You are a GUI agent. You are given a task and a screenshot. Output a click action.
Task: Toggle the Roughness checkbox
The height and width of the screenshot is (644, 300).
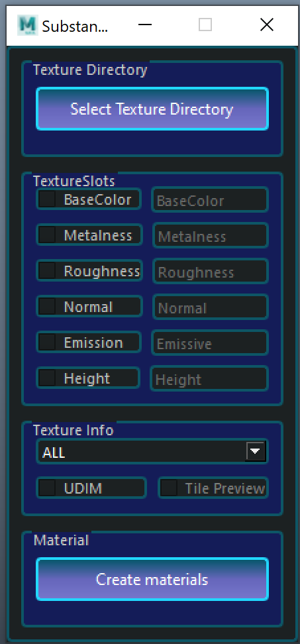(47, 271)
